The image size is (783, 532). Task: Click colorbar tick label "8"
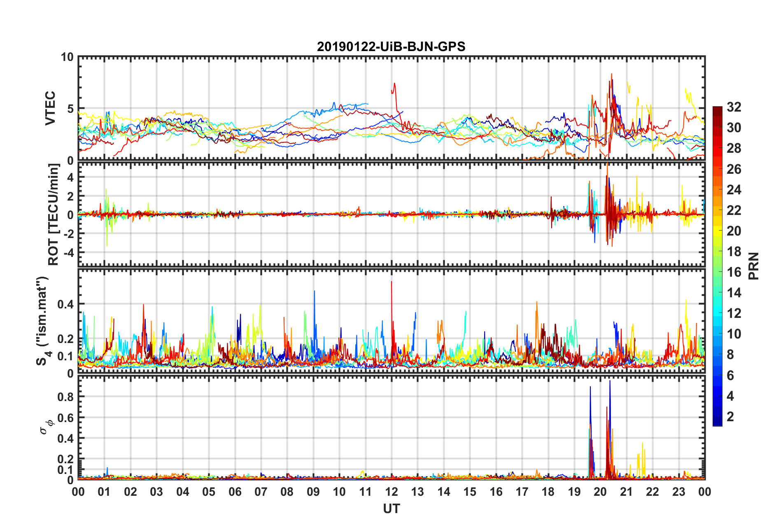click(x=730, y=355)
